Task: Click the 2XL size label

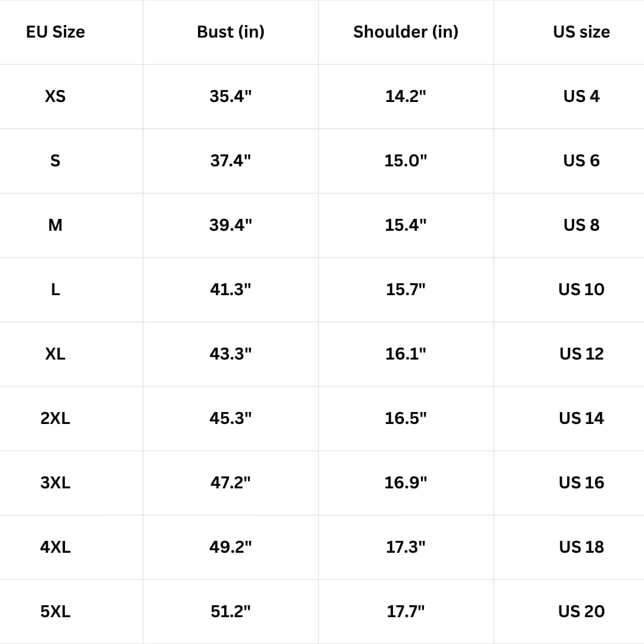Action: click(55, 418)
